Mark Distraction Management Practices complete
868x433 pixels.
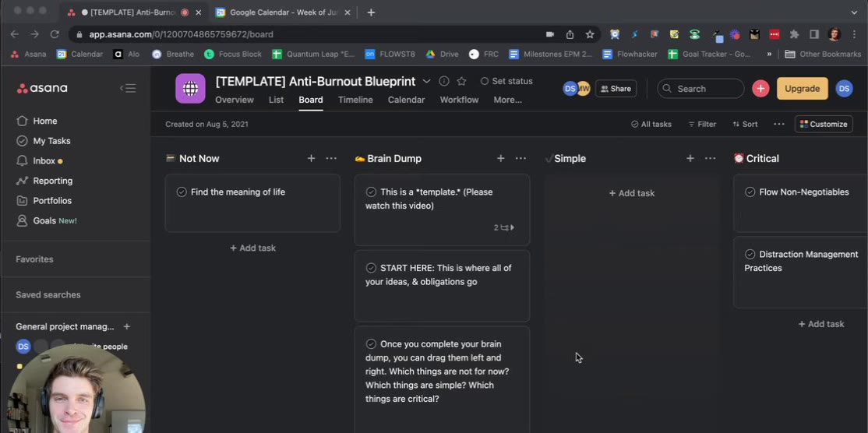coord(750,255)
